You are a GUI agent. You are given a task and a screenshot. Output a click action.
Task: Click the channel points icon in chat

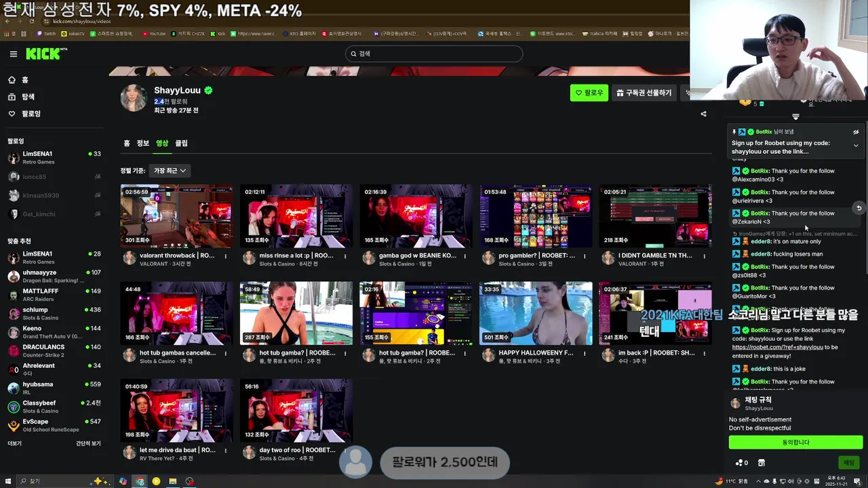click(741, 463)
